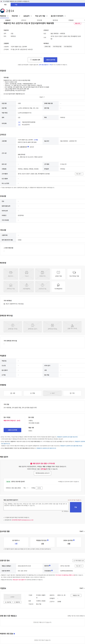Click the 면접 selection method card

coord(32,393)
